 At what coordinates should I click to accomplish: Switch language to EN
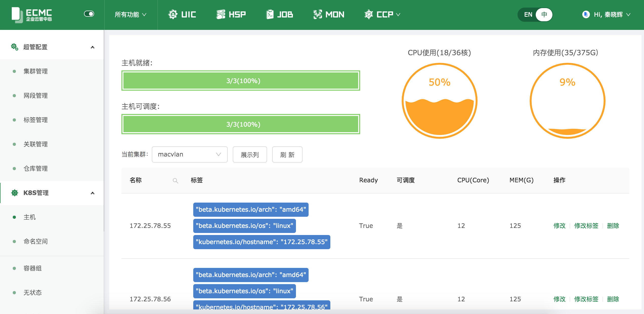pyautogui.click(x=528, y=14)
